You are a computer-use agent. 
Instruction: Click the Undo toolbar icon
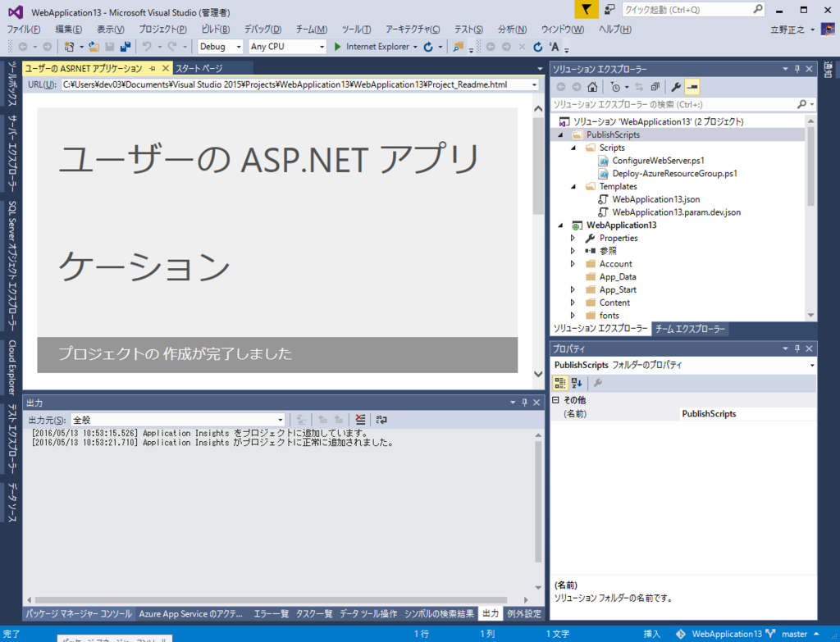pos(147,47)
